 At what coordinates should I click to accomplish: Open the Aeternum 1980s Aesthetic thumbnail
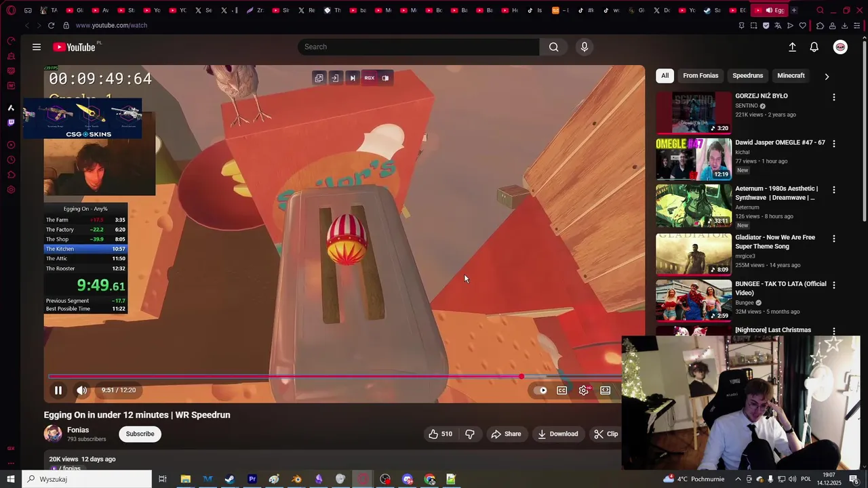click(x=694, y=205)
